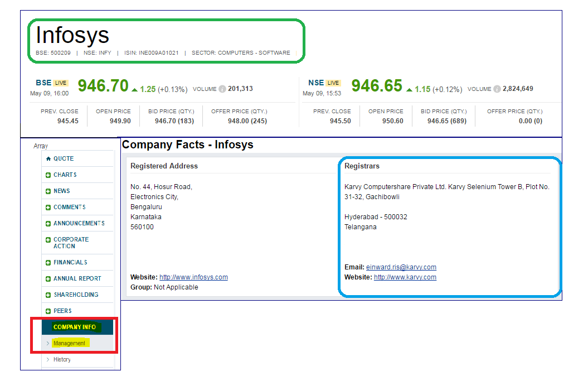Open the ANNUAL REPORT menu item
The height and width of the screenshot is (376, 588).
[x=77, y=278]
